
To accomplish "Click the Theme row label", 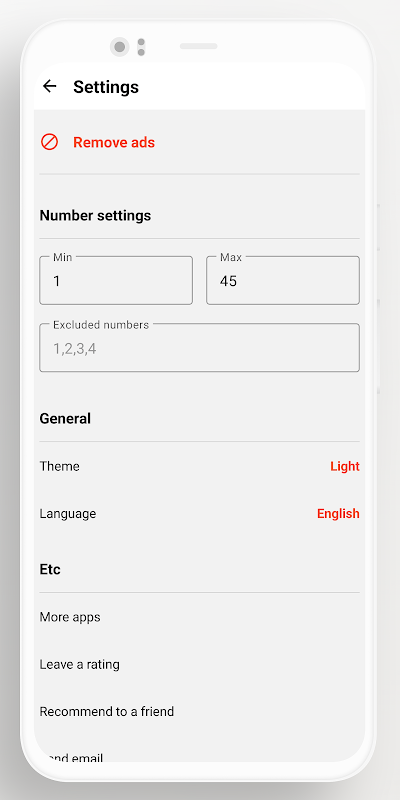I will pos(60,466).
